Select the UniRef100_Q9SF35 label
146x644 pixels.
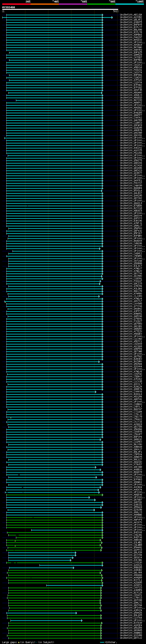tap(131, 90)
